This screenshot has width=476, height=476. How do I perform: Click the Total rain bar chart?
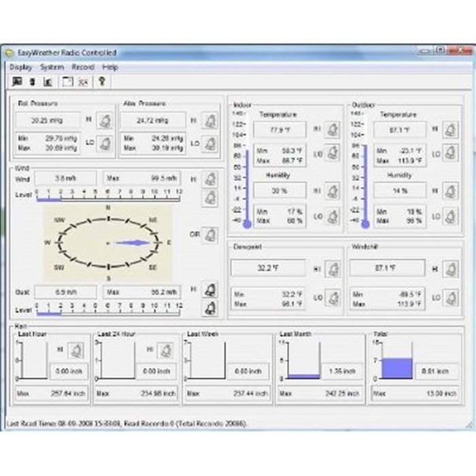(396, 360)
